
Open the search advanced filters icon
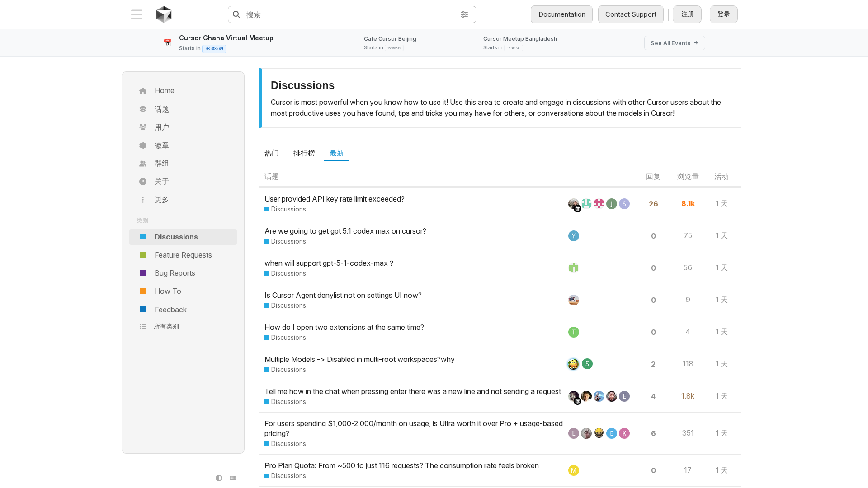[464, 14]
